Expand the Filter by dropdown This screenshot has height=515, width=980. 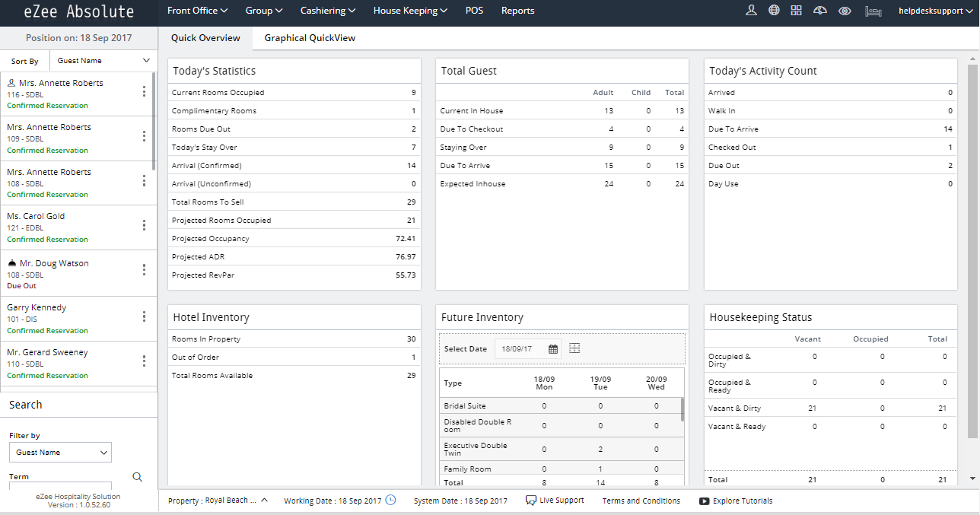(x=60, y=452)
